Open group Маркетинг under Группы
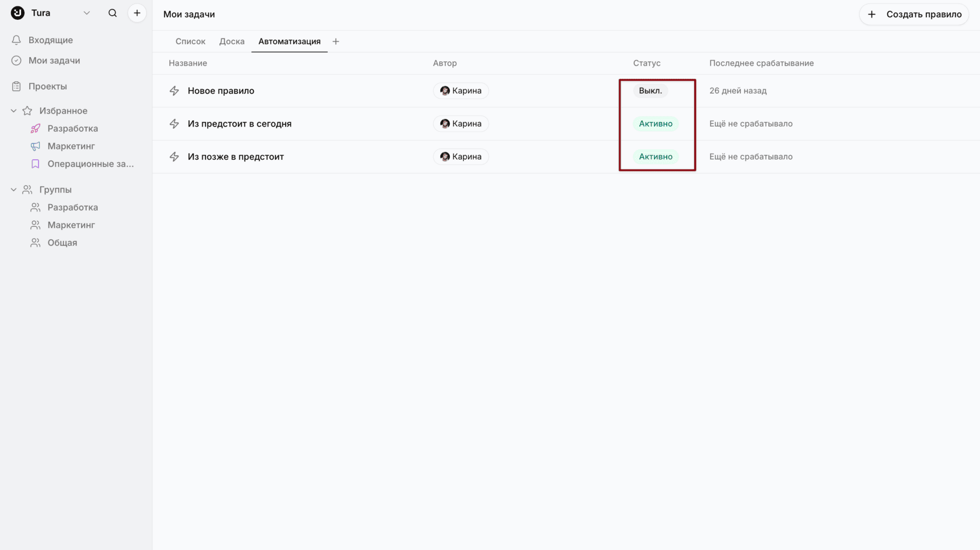The width and height of the screenshot is (980, 550). (71, 225)
